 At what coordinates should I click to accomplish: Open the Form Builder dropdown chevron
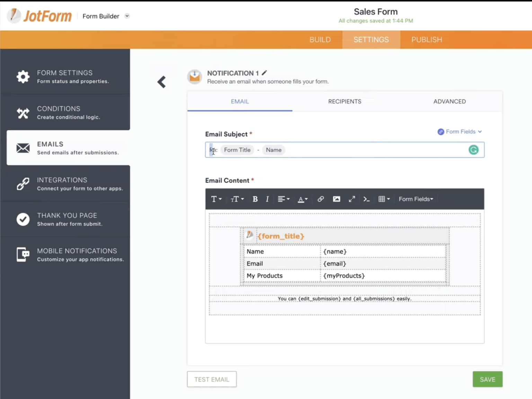coord(127,16)
